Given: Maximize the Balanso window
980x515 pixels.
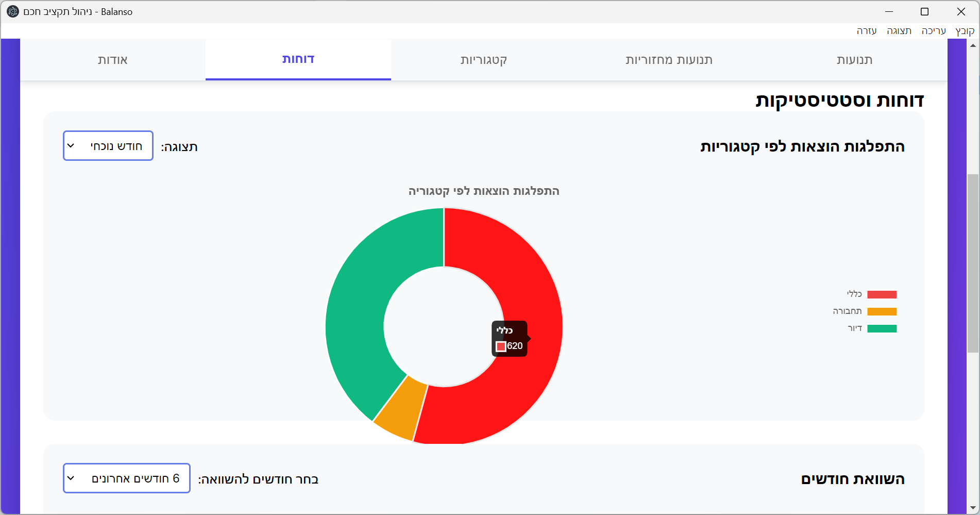Looking at the screenshot, I should 924,11.
